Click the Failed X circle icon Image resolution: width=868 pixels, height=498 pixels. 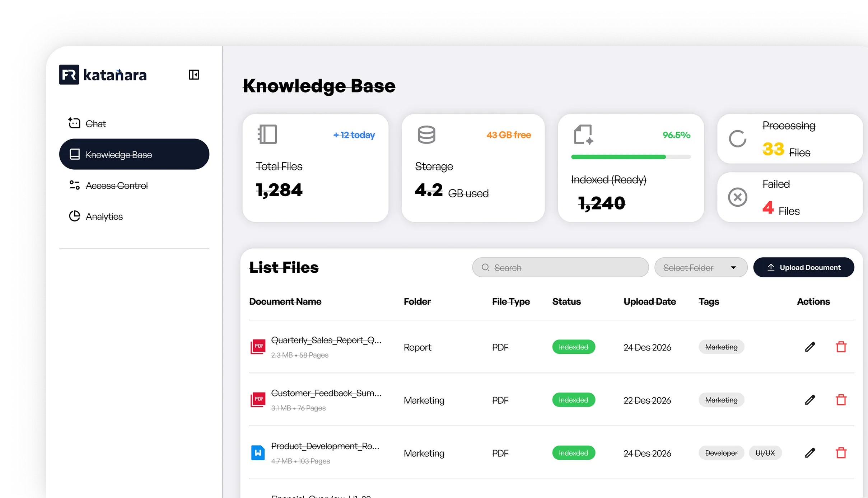pos(738,197)
